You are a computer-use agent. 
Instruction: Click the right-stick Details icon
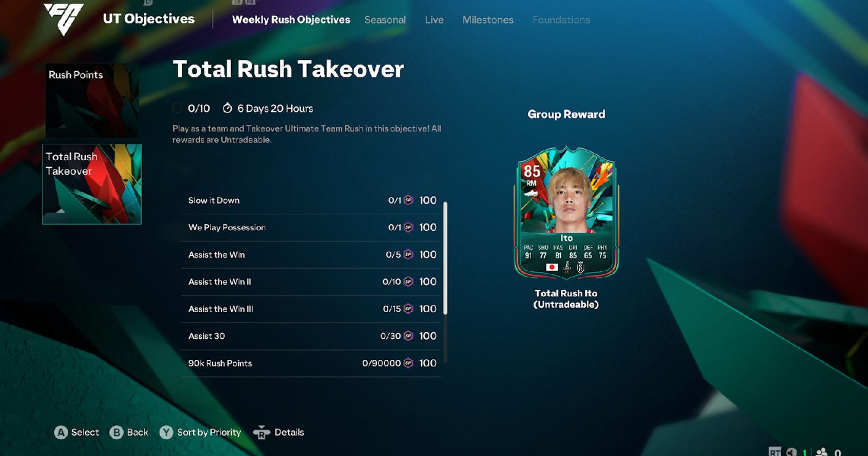coord(261,433)
